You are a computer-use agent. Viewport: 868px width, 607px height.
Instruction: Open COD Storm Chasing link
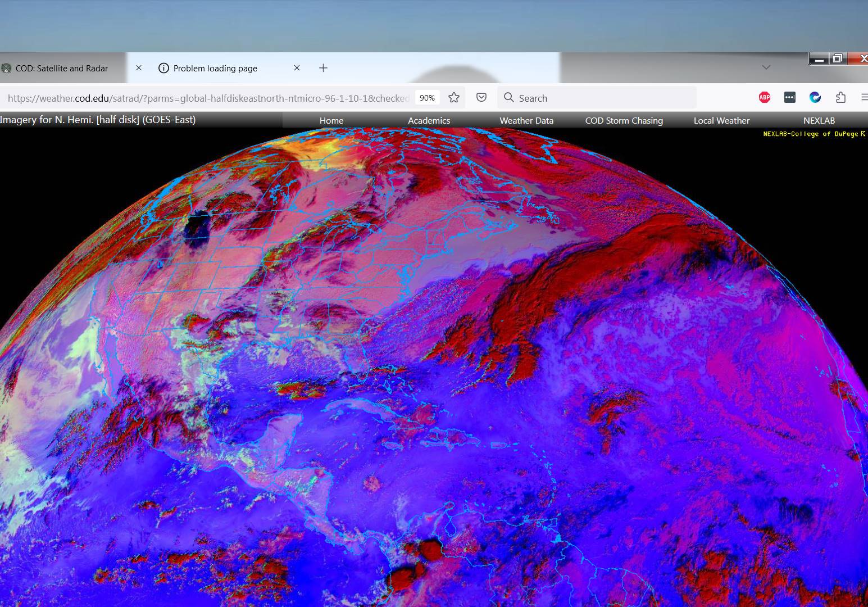pyautogui.click(x=624, y=120)
